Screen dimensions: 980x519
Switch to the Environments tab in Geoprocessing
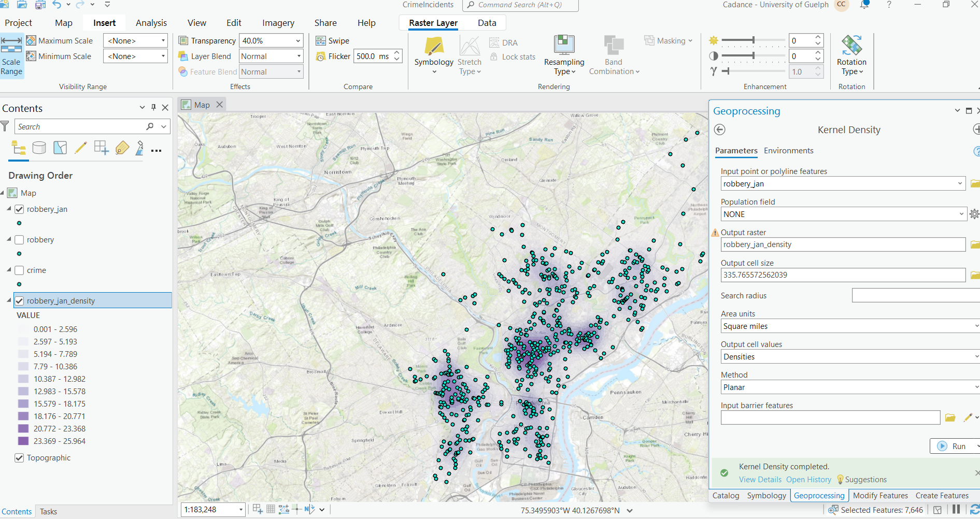788,151
